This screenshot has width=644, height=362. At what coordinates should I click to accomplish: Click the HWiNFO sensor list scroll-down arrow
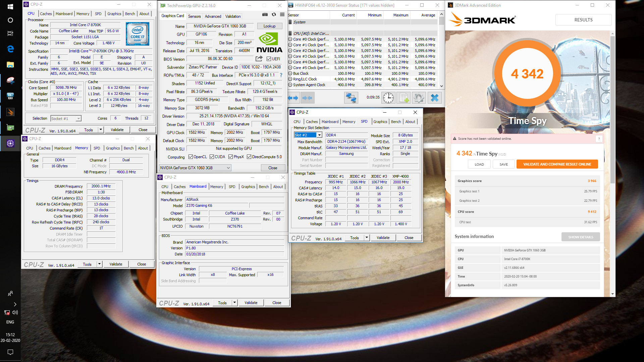click(441, 86)
